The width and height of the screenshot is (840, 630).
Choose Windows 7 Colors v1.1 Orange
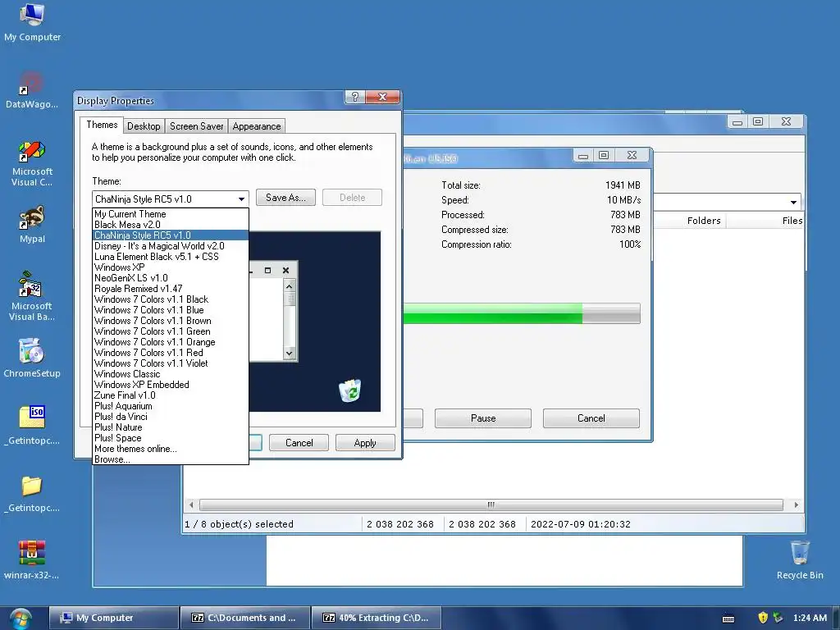tap(171, 342)
